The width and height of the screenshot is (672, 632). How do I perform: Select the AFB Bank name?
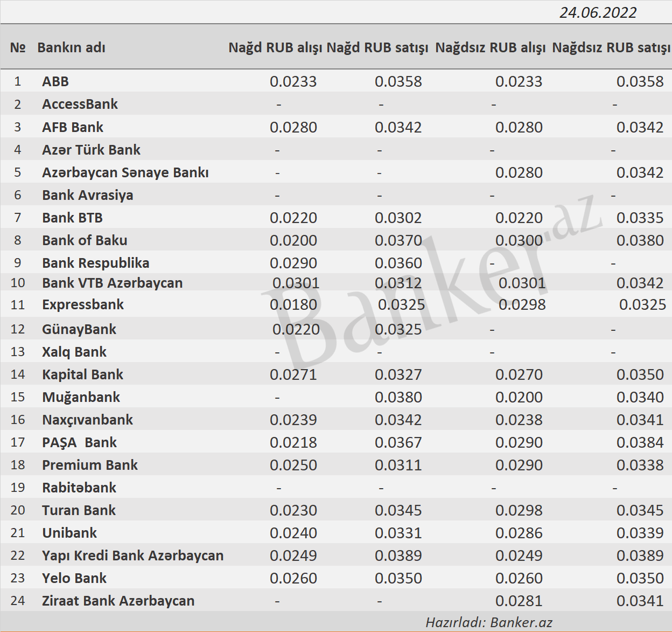(73, 127)
